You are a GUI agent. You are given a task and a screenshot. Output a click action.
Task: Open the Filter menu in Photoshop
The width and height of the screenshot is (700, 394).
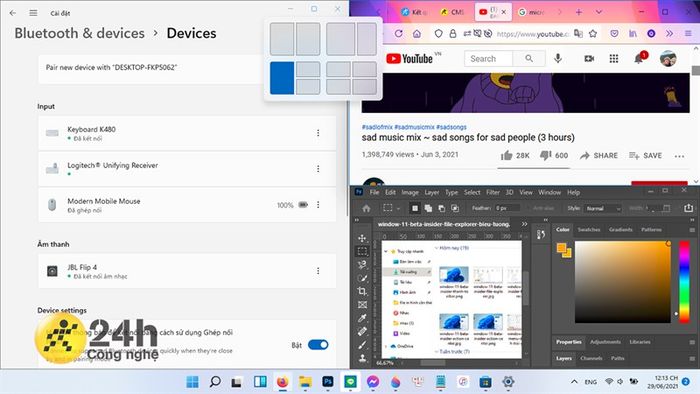[x=493, y=192]
